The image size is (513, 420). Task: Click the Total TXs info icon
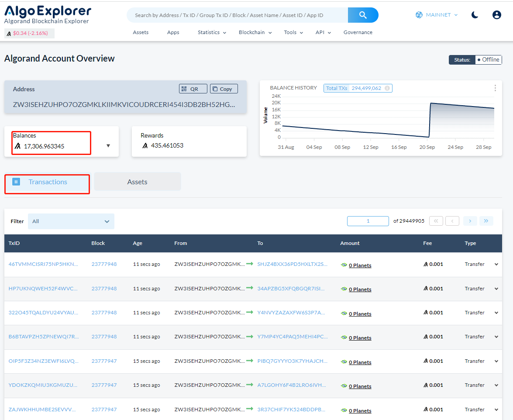387,88
